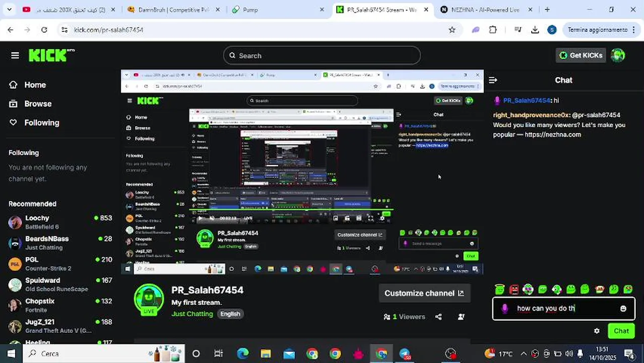The width and height of the screenshot is (644, 363).
Task: Switch to the DamnBruh browser tab
Action: point(173,10)
